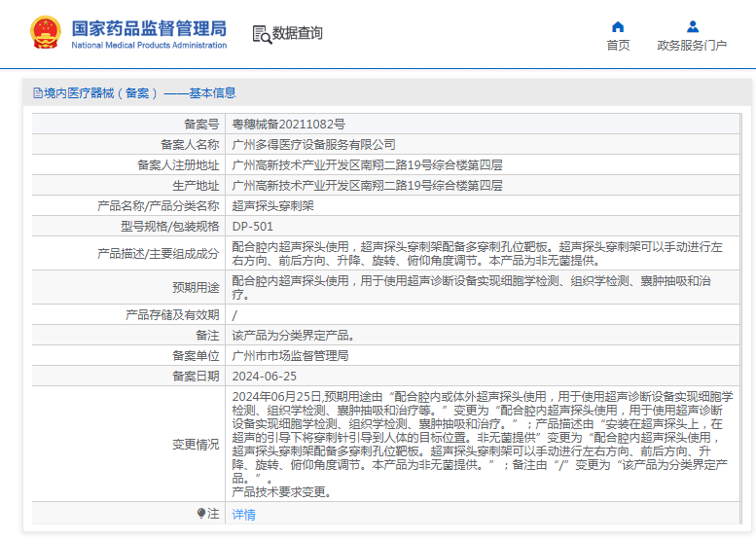Screen dimensions: 756x540
Task: Select the change history paragraph starting 2024年06月25日
Action: 483,437
